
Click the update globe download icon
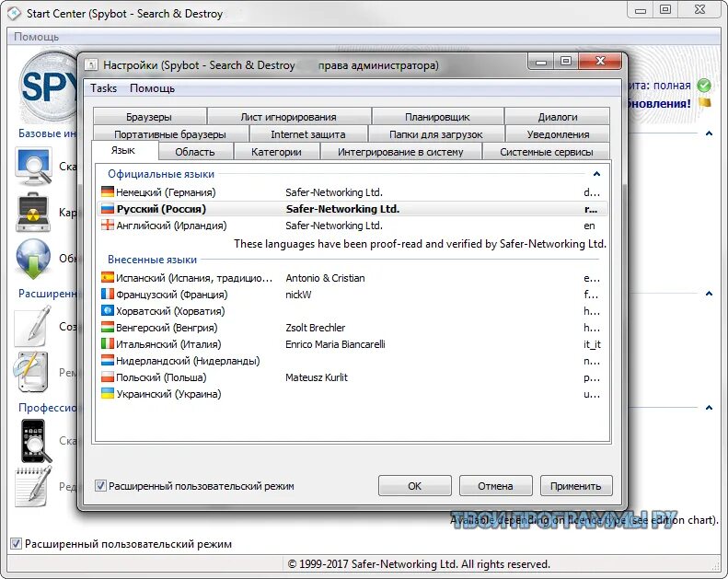[x=33, y=258]
